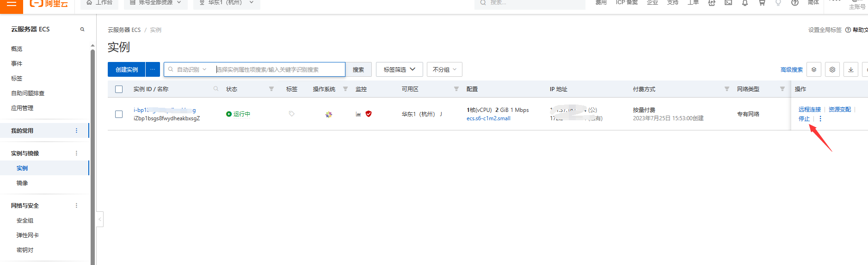Expand the 不分组 grouping dropdown
This screenshot has width=868, height=265.
pyautogui.click(x=444, y=69)
